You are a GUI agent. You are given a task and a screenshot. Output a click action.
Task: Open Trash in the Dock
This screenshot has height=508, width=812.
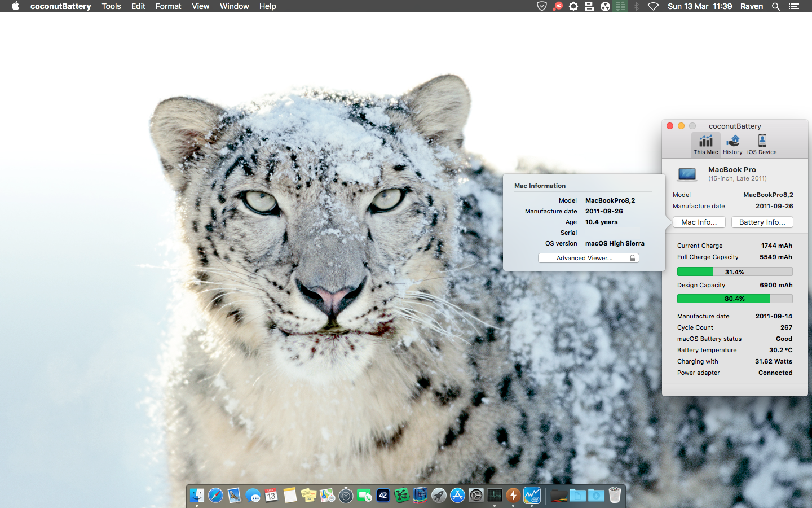(x=615, y=496)
